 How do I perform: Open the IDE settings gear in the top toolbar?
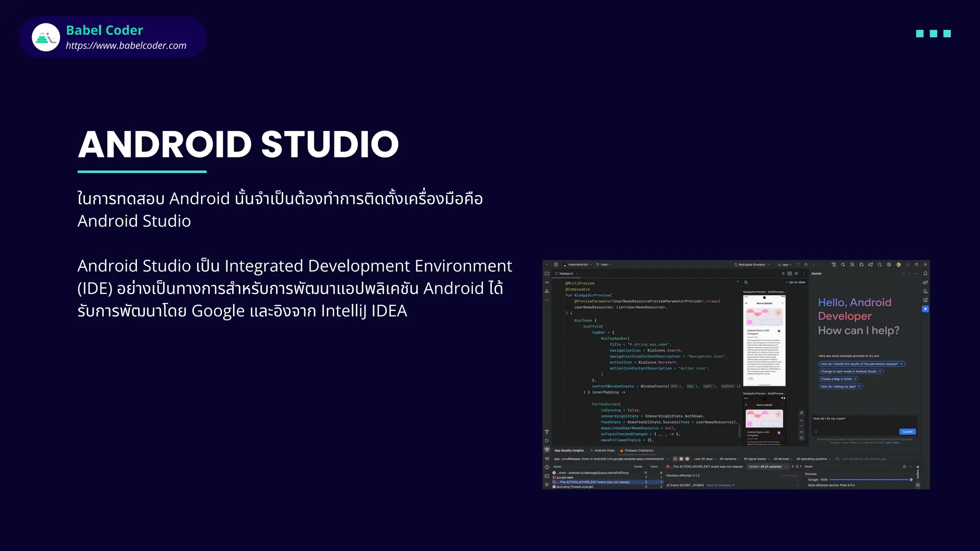[889, 264]
